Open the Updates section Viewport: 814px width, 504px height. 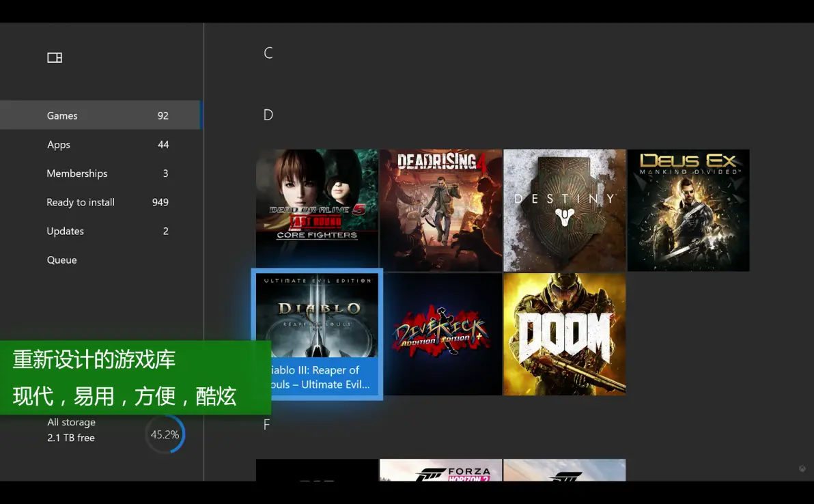(x=100, y=231)
